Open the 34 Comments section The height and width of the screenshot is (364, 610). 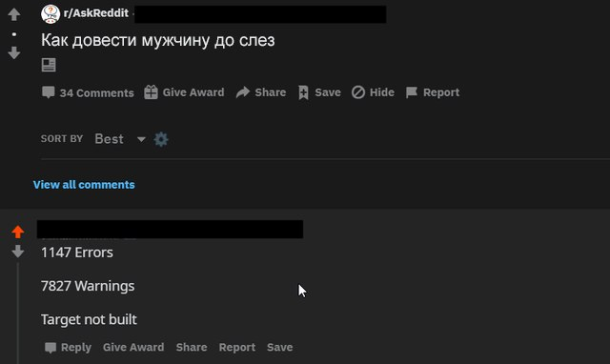coord(88,92)
